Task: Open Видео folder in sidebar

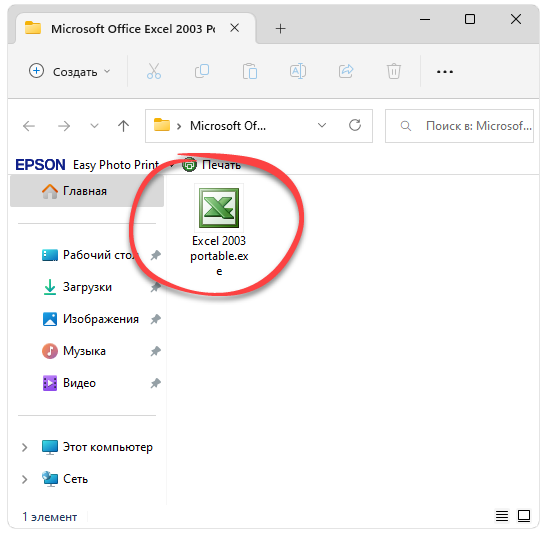Action: pyautogui.click(x=69, y=383)
